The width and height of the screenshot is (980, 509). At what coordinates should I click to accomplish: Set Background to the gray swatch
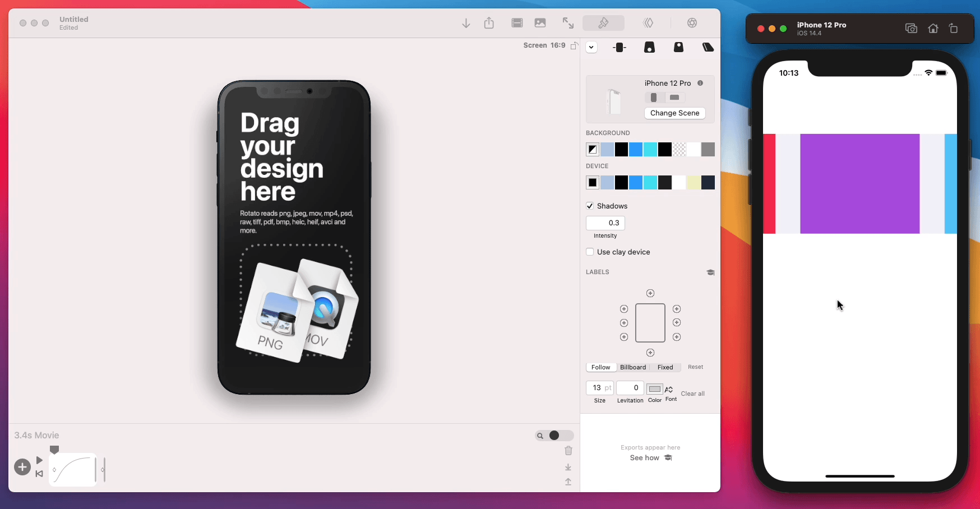(x=708, y=149)
